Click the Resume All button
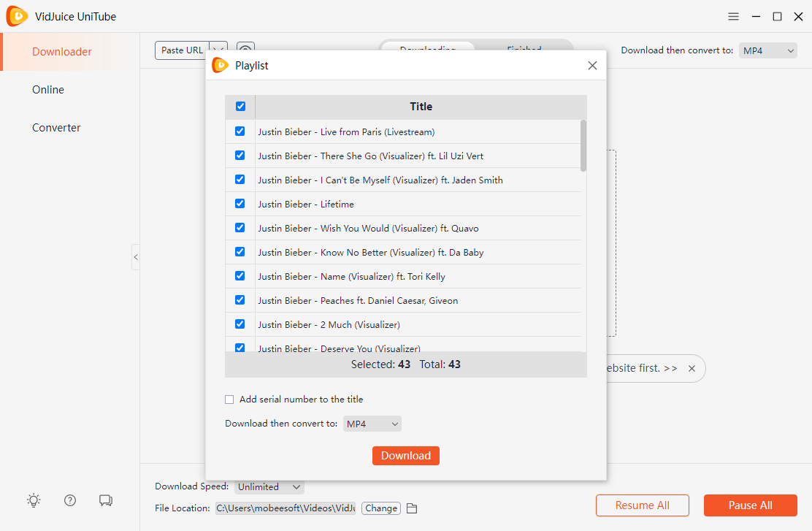812x531 pixels. [642, 505]
